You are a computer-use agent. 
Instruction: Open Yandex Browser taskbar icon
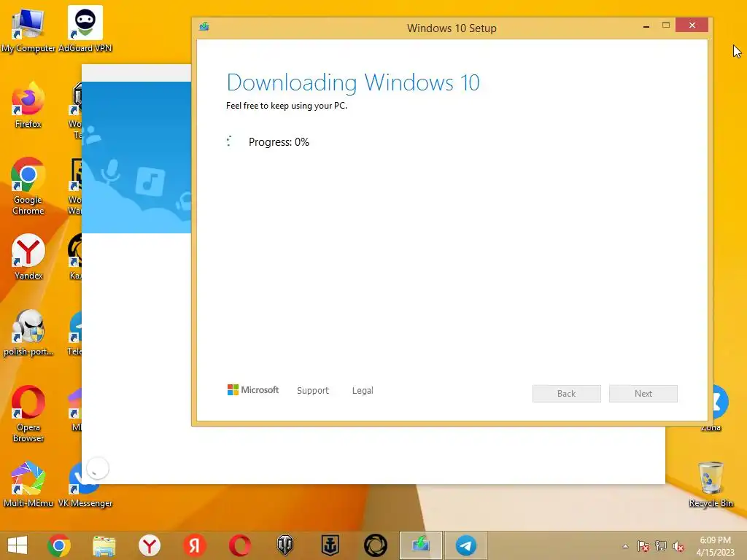[149, 545]
